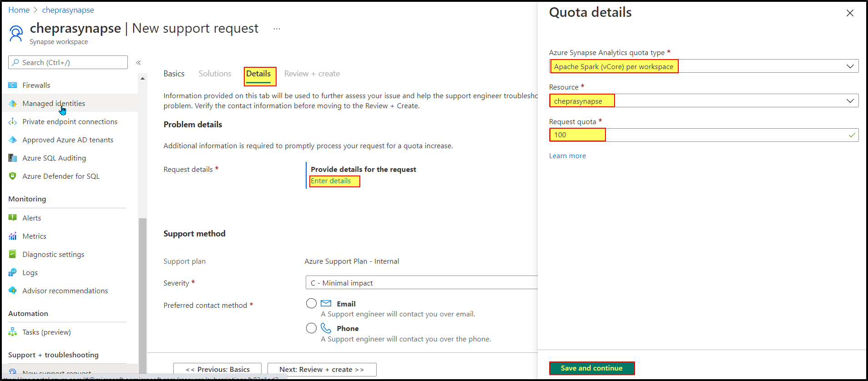Click the Search (Ctrl+/) box

pos(68,62)
